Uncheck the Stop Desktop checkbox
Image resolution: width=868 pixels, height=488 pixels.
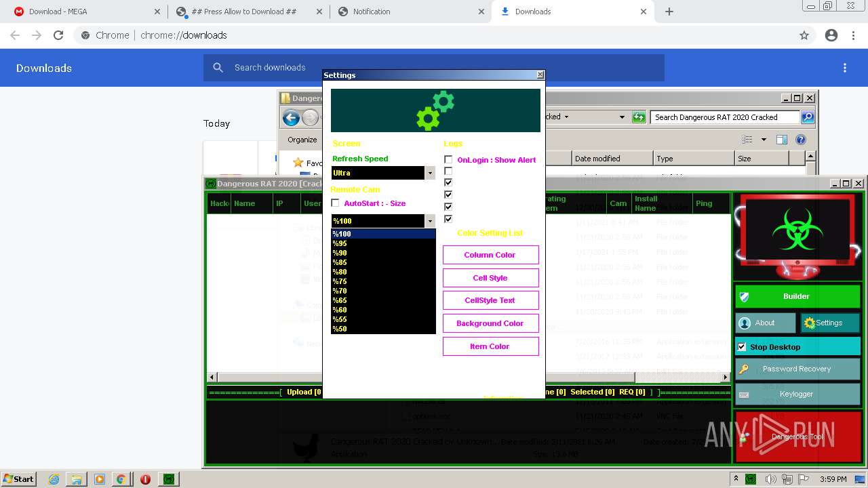tap(742, 347)
